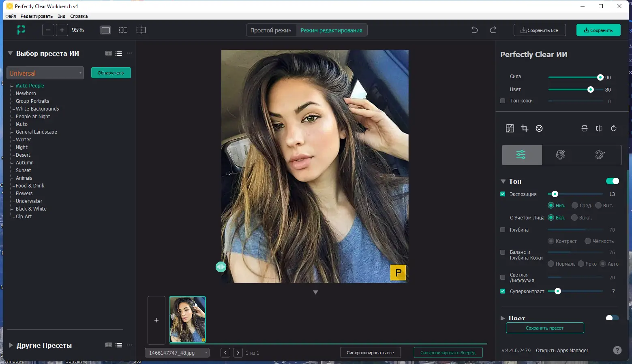
Task: Expand the Цвет section
Action: [x=503, y=318]
